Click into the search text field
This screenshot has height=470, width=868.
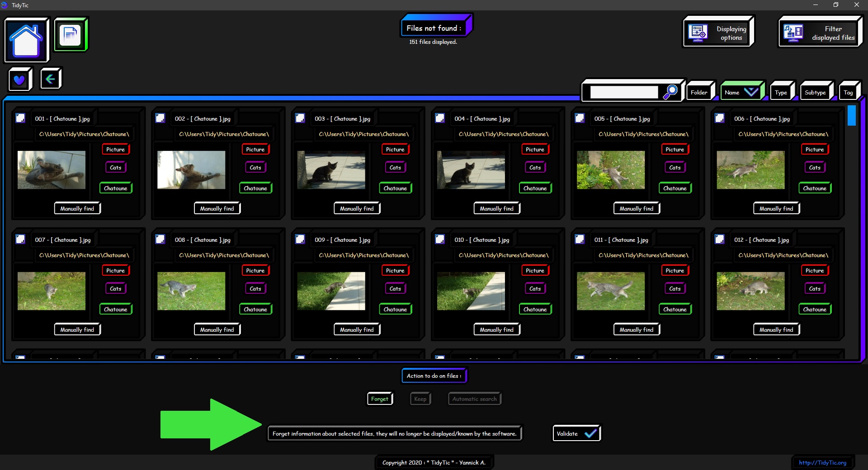point(624,92)
